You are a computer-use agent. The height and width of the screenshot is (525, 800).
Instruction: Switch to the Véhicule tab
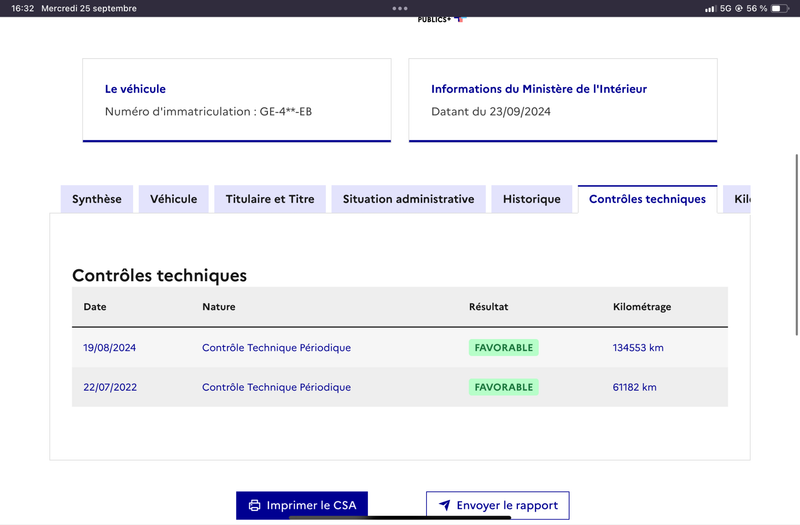[173, 199]
